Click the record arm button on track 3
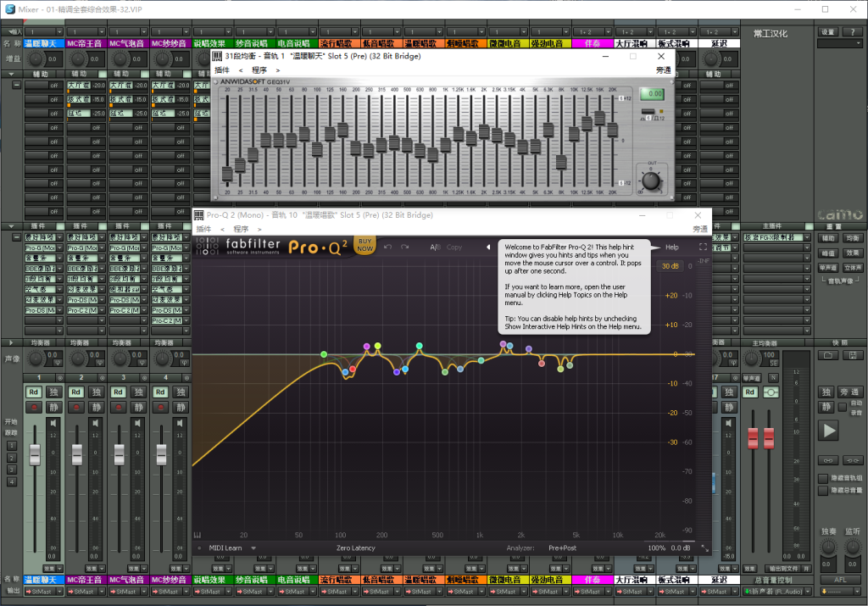This screenshot has height=606, width=868. (119, 408)
